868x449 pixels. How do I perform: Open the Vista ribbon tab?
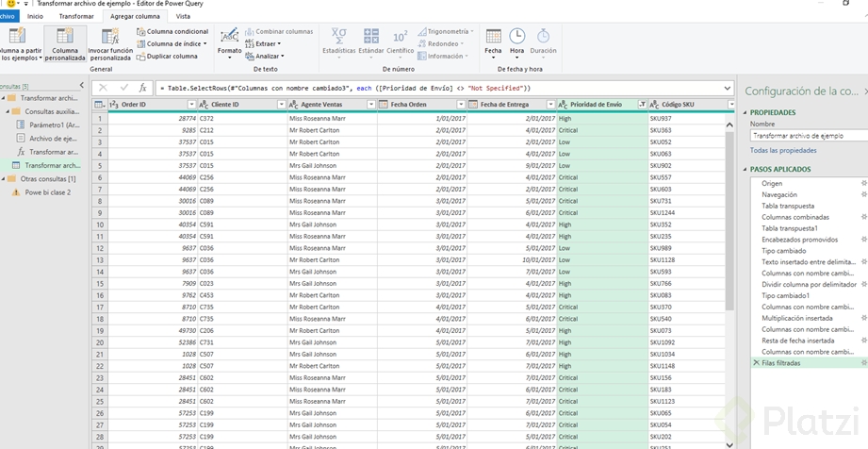click(183, 16)
